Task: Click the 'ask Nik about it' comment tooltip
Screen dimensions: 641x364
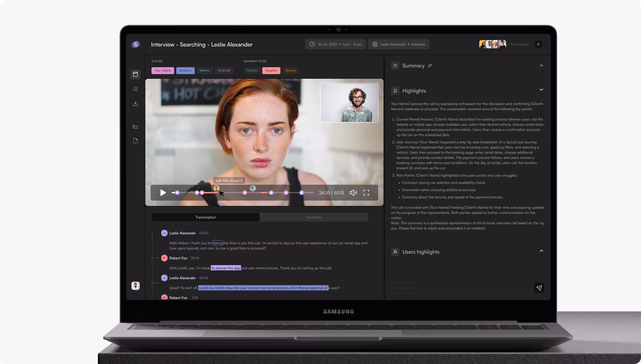Action: [229, 180]
